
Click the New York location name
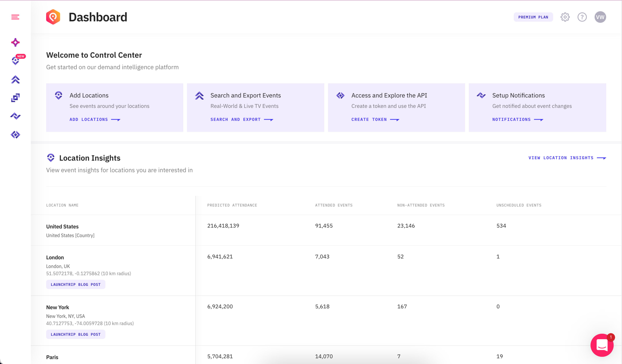[x=58, y=307]
